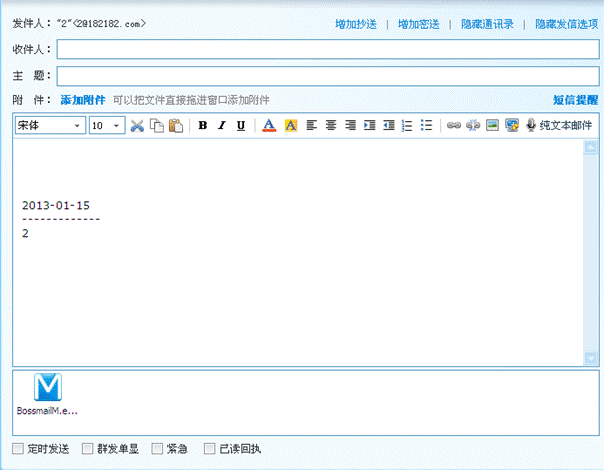Open the font size 10 dropdown
604x470 pixels.
tap(106, 126)
